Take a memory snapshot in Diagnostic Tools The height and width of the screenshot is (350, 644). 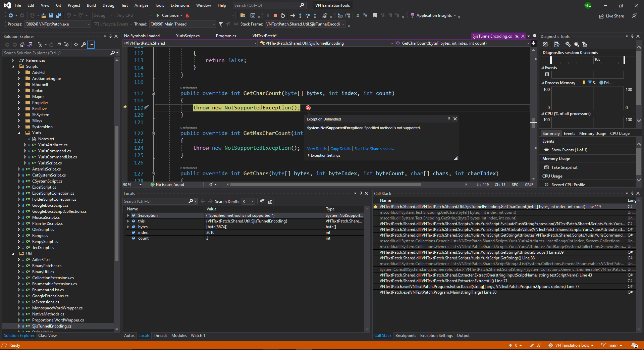tap(564, 167)
